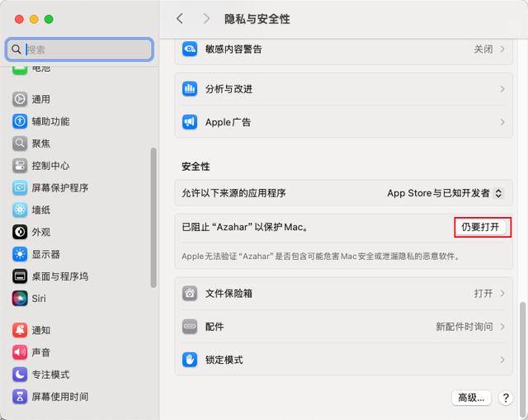Click the 通用 (General) gear icon

(20, 99)
